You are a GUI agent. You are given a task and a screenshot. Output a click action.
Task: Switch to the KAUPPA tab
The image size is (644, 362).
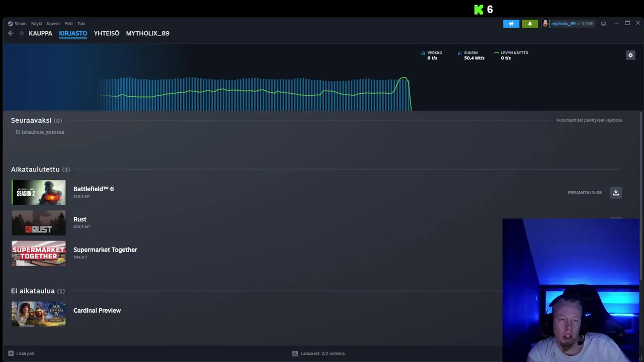[x=40, y=33]
